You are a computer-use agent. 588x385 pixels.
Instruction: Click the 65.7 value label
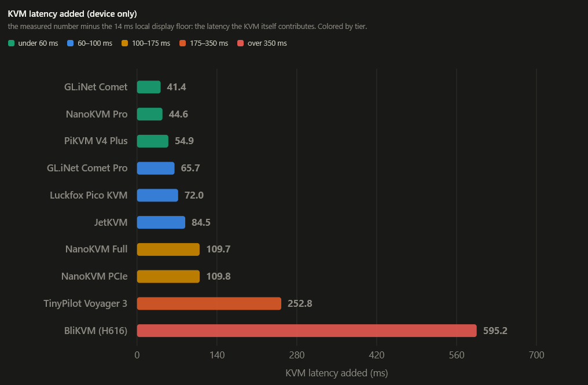coord(190,168)
